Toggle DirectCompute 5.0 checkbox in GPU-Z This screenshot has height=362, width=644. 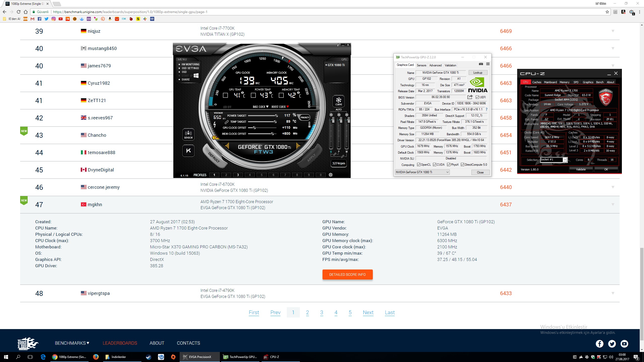462,165
